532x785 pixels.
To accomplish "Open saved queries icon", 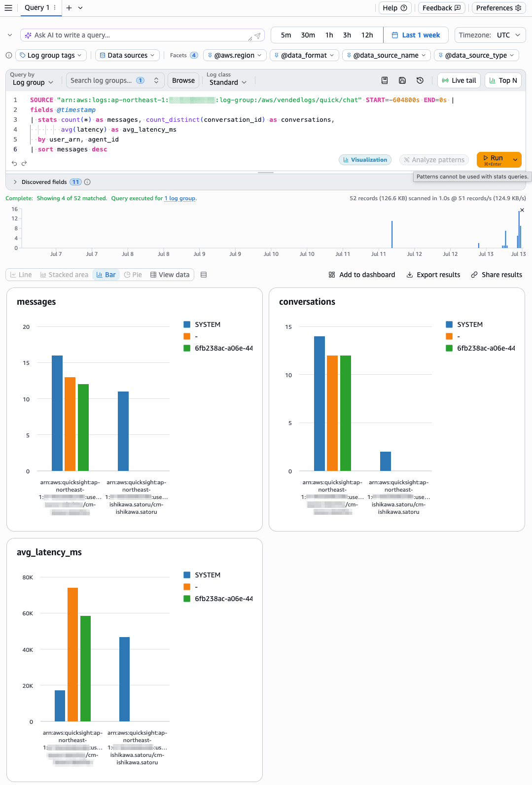I will coord(385,80).
